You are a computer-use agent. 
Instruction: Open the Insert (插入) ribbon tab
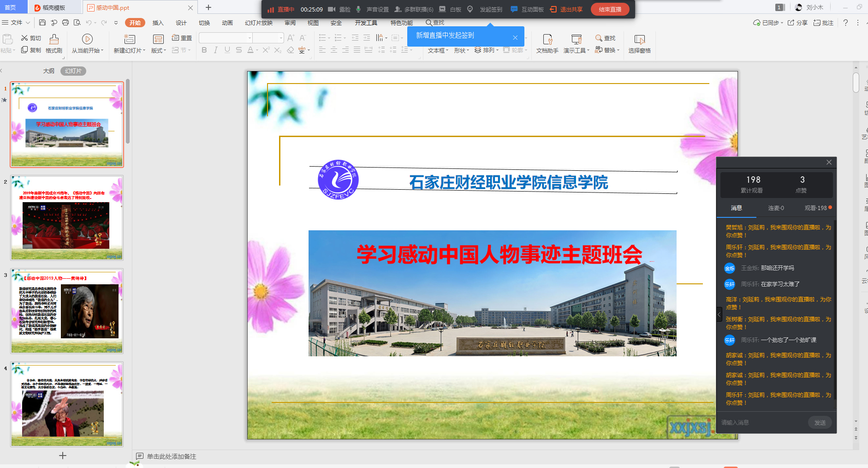pyautogui.click(x=158, y=23)
